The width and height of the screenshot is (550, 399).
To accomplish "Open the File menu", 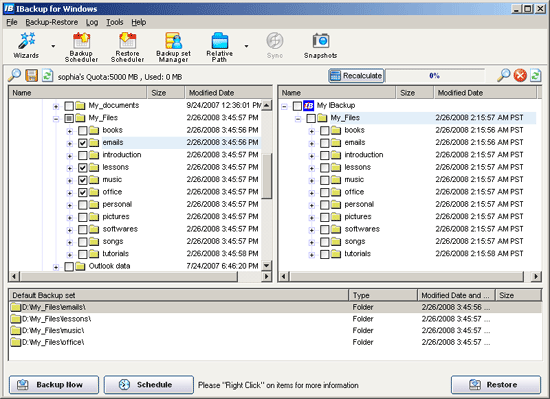I will 12,22.
